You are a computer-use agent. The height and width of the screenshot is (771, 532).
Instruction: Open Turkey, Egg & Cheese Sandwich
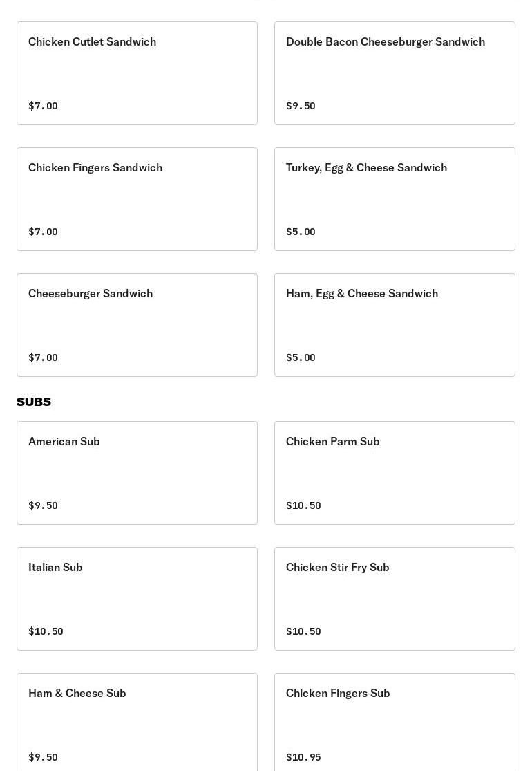click(x=395, y=199)
